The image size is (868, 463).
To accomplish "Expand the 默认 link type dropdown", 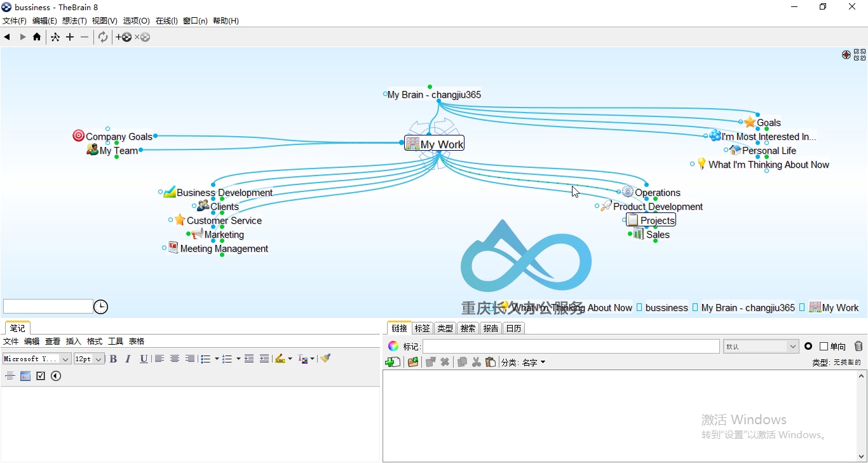I will click(x=761, y=347).
